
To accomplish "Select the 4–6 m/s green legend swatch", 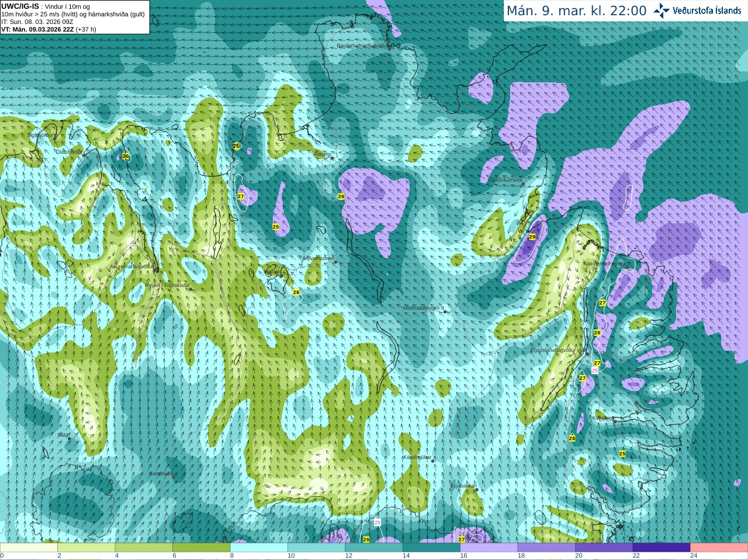I will point(144,548).
